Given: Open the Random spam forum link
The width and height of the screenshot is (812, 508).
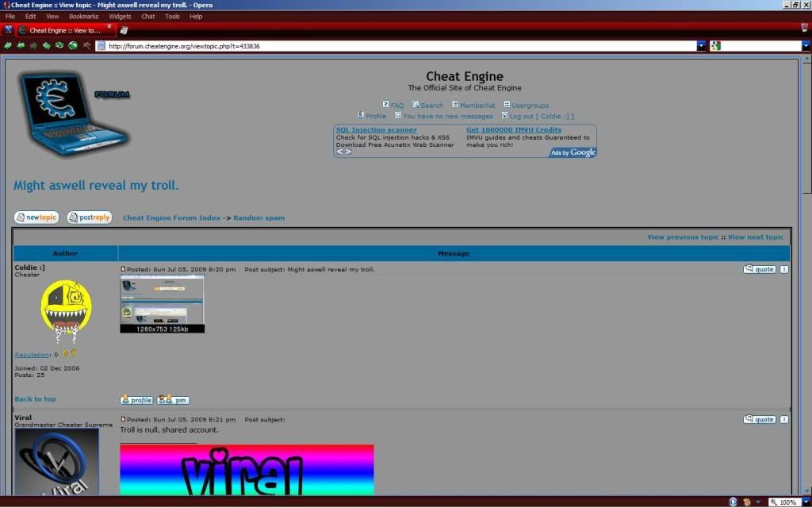Looking at the screenshot, I should (x=259, y=217).
